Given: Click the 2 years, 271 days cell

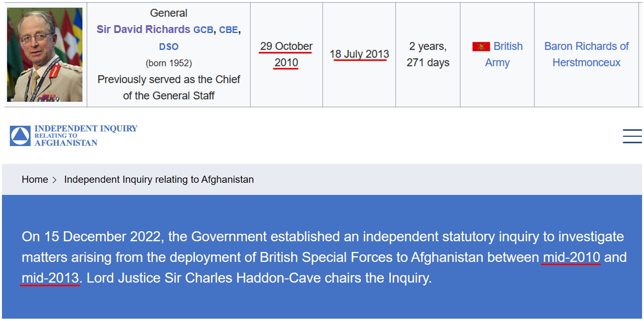Looking at the screenshot, I should (428, 54).
